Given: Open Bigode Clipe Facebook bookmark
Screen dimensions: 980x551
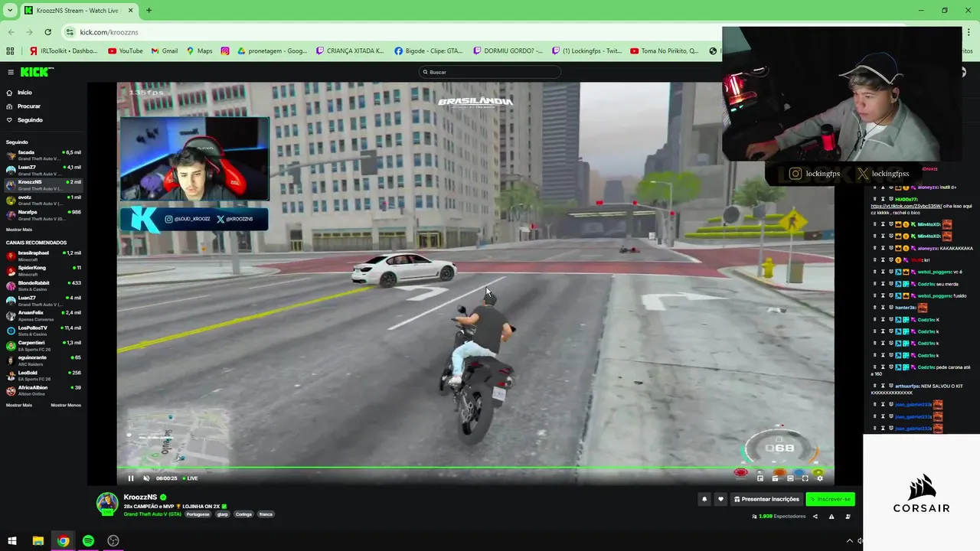Looking at the screenshot, I should point(429,51).
